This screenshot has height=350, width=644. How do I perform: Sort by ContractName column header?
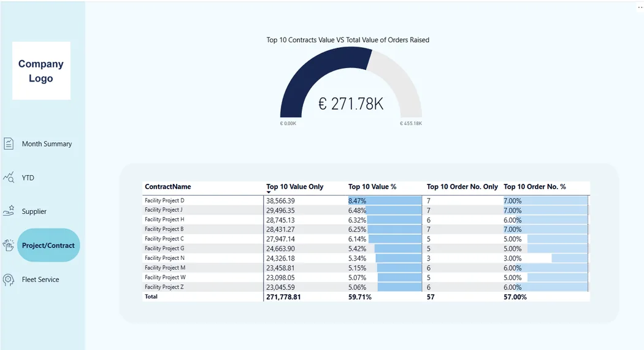tap(167, 187)
